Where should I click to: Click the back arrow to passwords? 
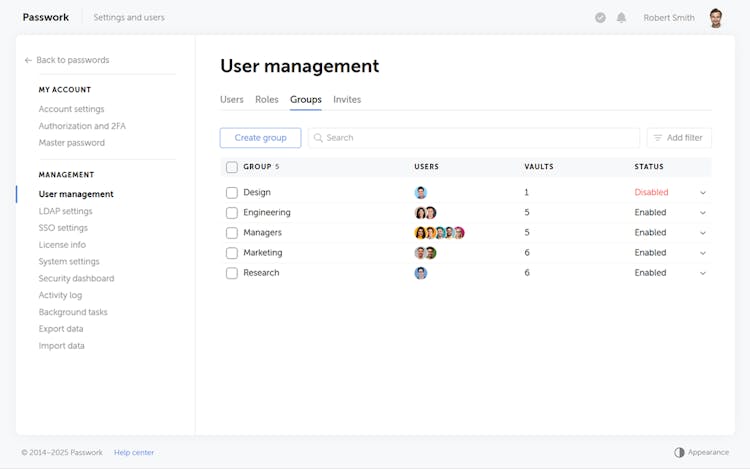coord(28,60)
